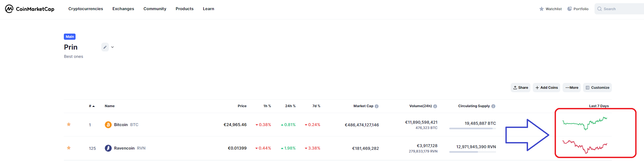Click Ravencoin price €0.01399
Viewport: 644px width, 161px height.
237,148
